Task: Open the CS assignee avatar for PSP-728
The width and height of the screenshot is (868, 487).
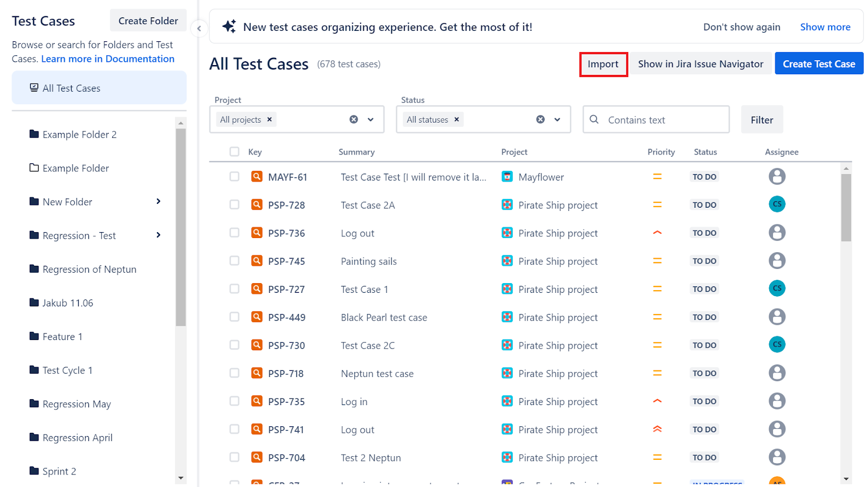Action: click(777, 204)
